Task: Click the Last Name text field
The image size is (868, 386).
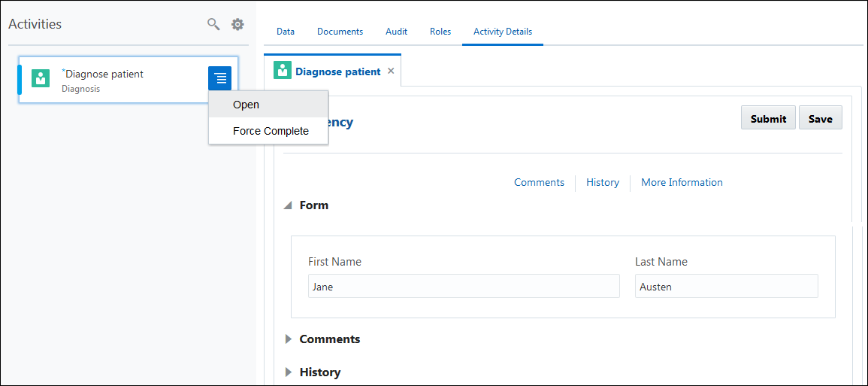Action: pyautogui.click(x=726, y=287)
